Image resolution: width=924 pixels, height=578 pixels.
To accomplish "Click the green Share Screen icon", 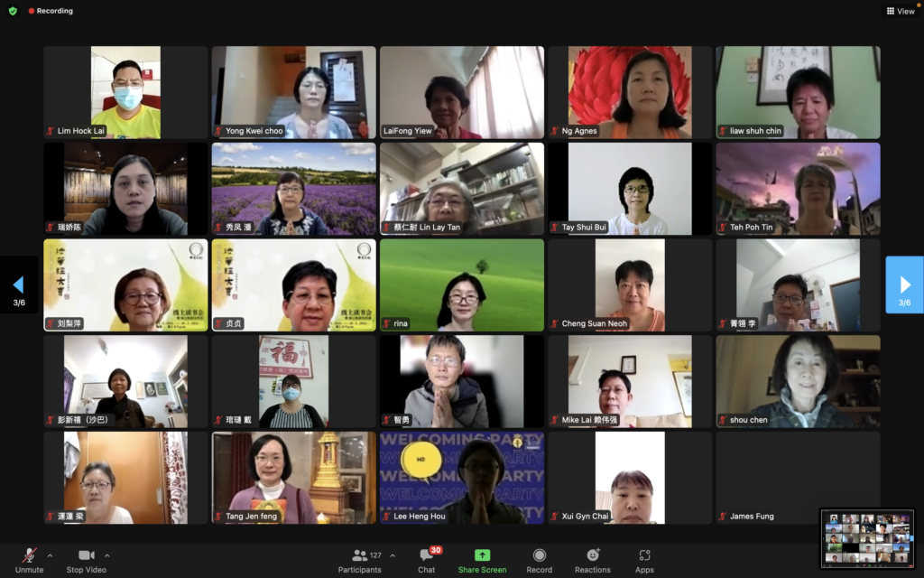I will (482, 555).
